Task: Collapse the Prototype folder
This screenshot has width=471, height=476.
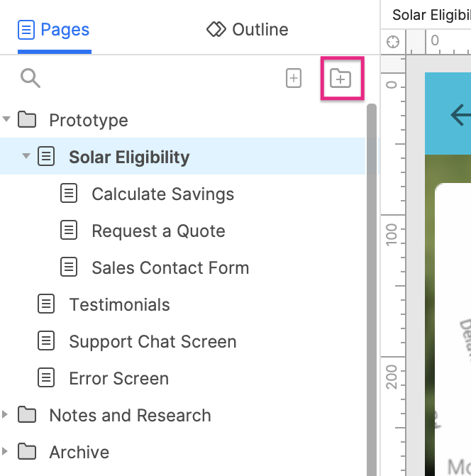Action: [x=7, y=119]
